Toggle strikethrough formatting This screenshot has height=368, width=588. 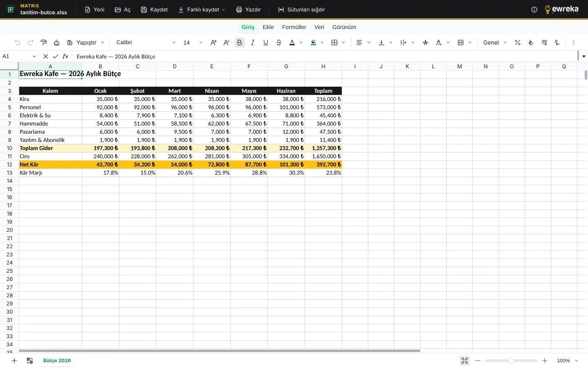click(x=279, y=43)
